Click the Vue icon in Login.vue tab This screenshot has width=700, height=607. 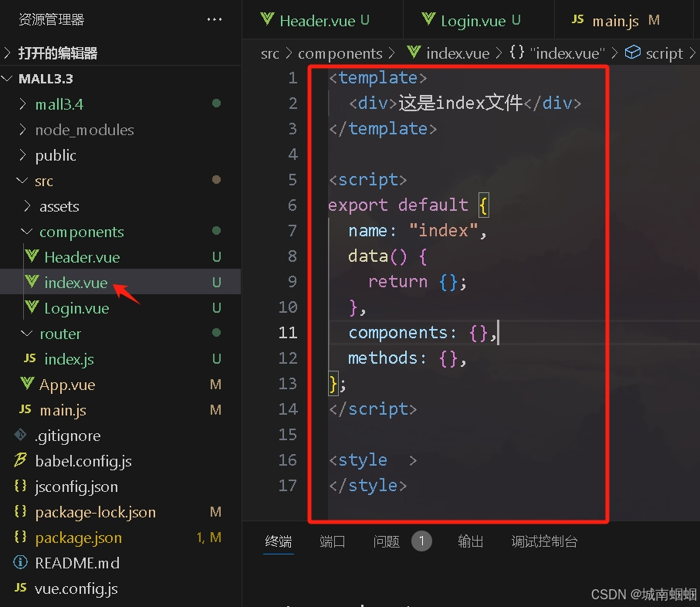click(x=428, y=19)
